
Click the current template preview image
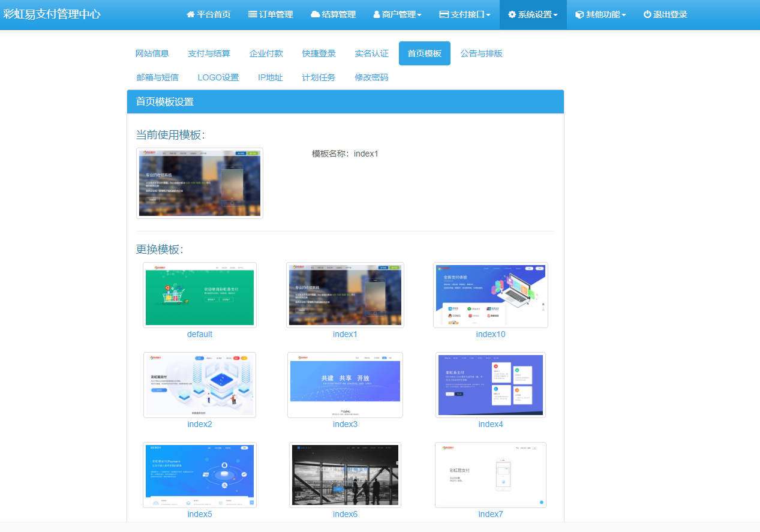(x=200, y=182)
